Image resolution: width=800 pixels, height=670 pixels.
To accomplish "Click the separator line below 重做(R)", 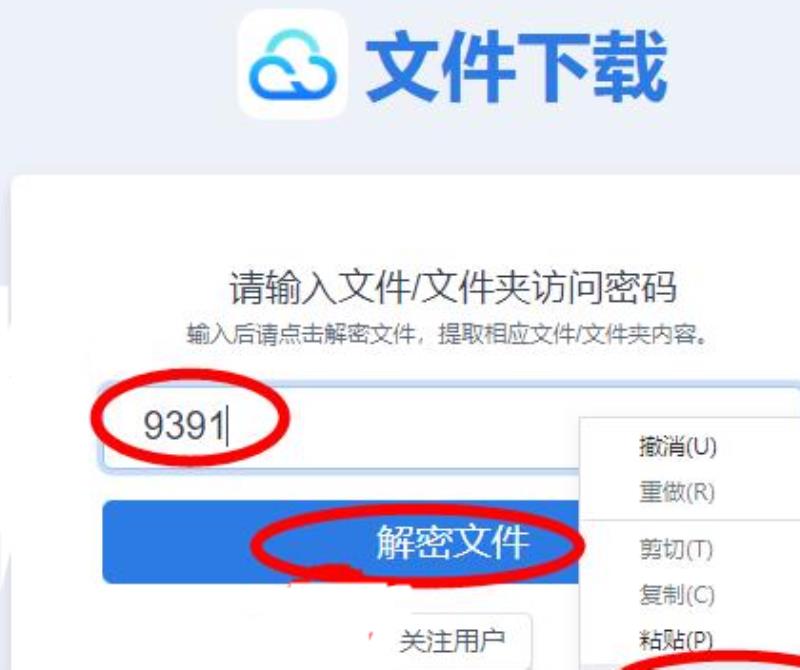I will click(690, 520).
